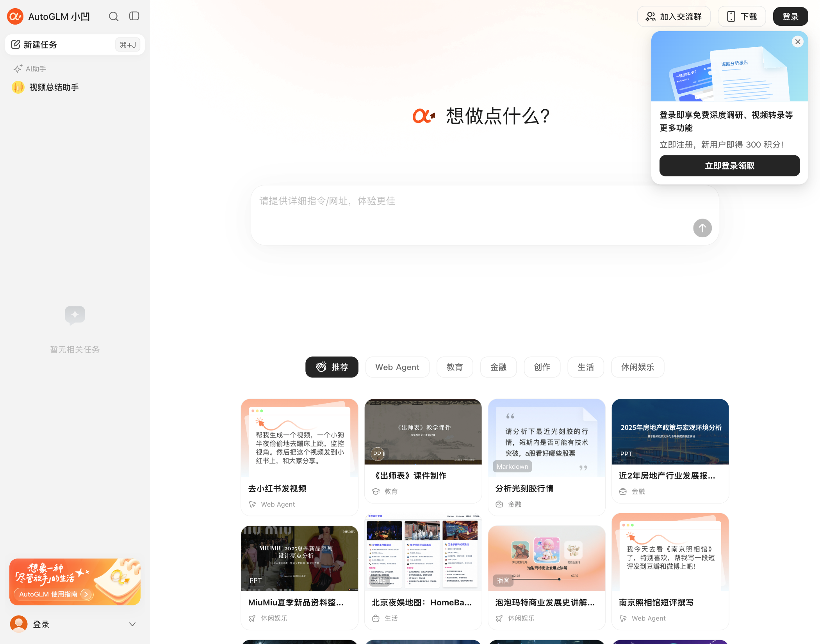
Task: Click the 教育 category icon under 出师表 card
Action: (376, 491)
